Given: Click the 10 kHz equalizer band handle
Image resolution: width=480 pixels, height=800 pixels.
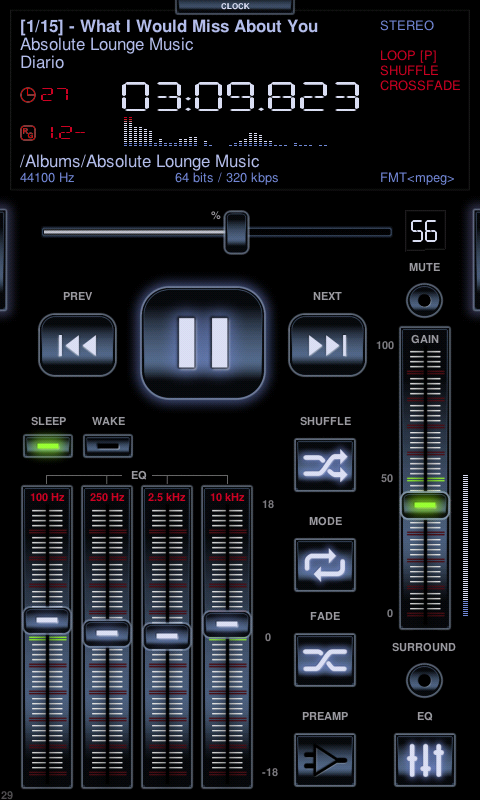Looking at the screenshot, I should [x=227, y=624].
